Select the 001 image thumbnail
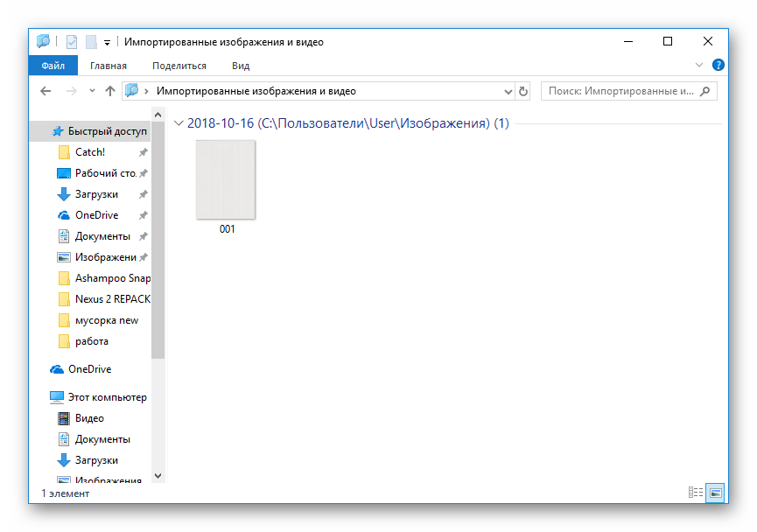The width and height of the screenshot is (757, 532). click(x=227, y=181)
